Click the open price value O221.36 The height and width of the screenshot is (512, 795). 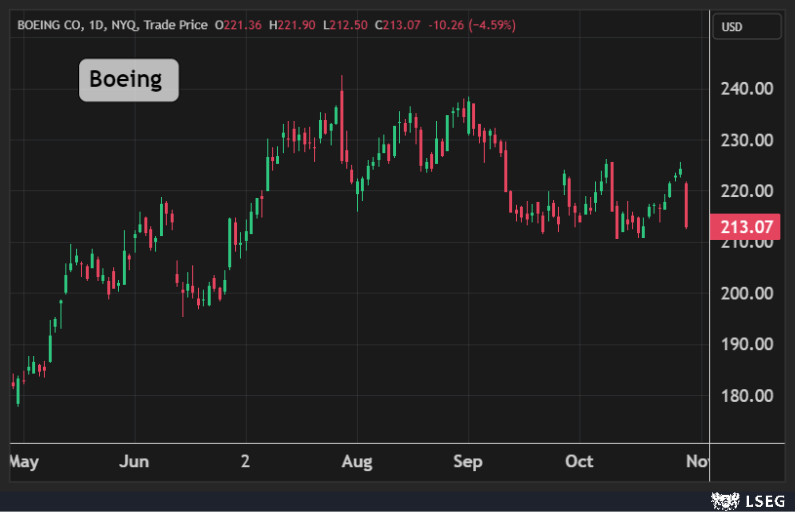coord(240,25)
